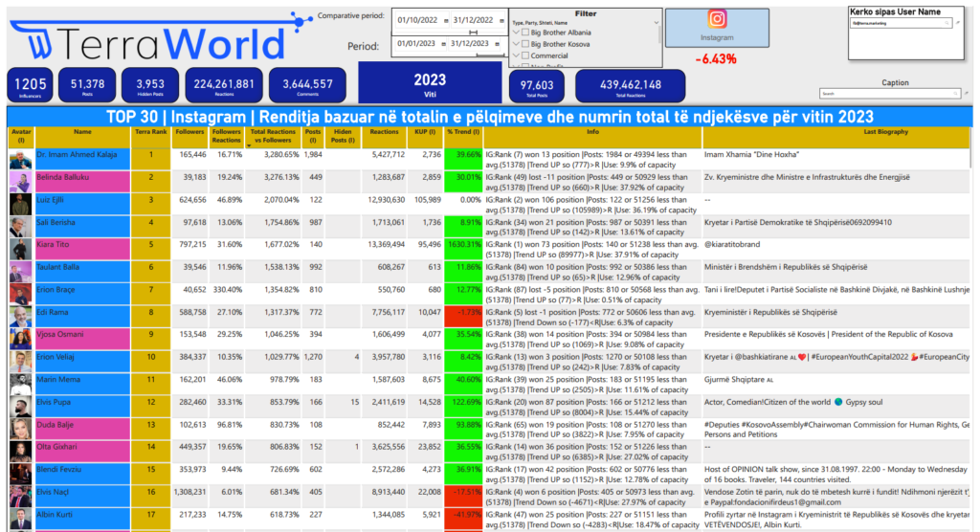This screenshot has width=980, height=532.
Task: Expand the Big Brother Albania filter group
Action: [516, 33]
